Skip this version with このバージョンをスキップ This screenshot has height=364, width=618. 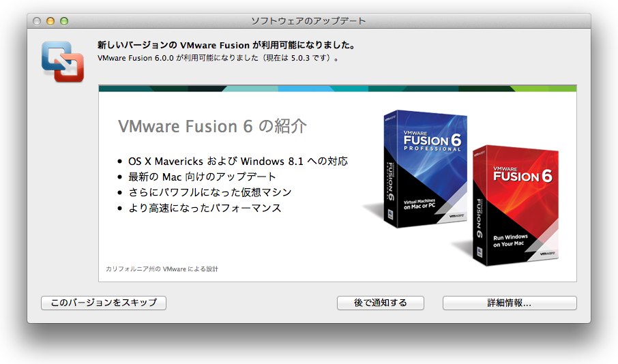click(x=104, y=303)
